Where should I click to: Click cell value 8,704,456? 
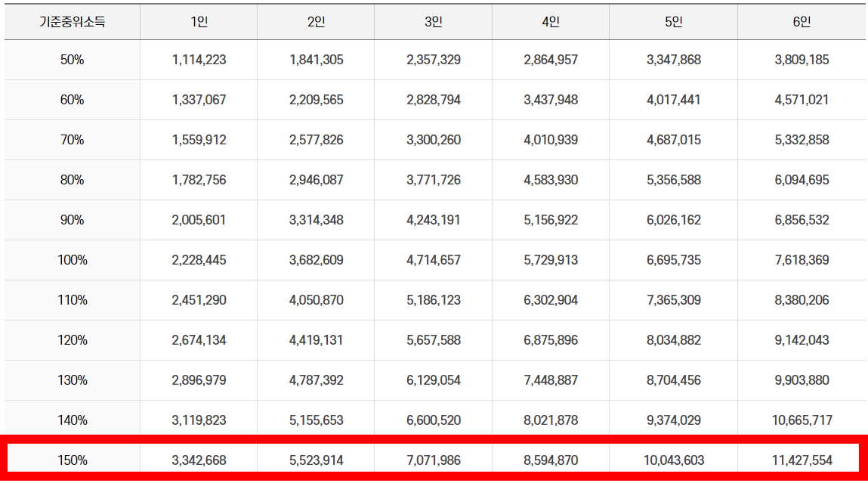(x=674, y=380)
